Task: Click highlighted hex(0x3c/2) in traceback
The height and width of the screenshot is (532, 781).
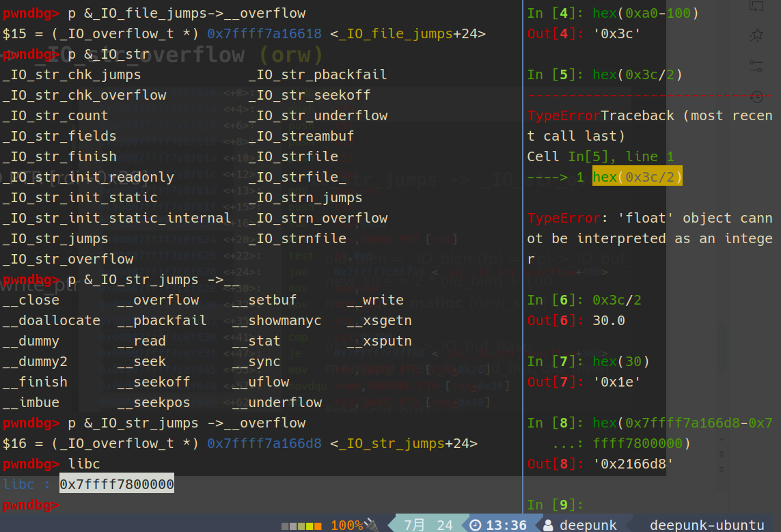Action: pyautogui.click(x=637, y=177)
